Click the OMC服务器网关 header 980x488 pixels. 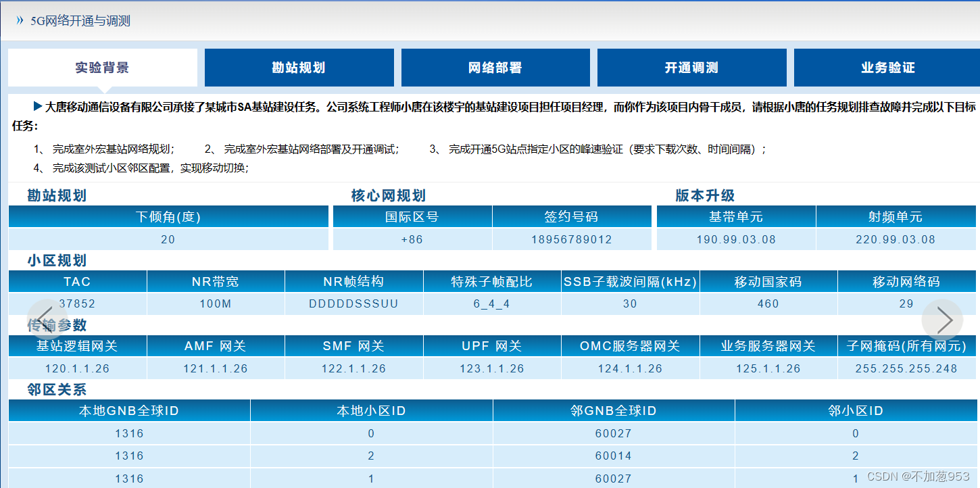631,347
